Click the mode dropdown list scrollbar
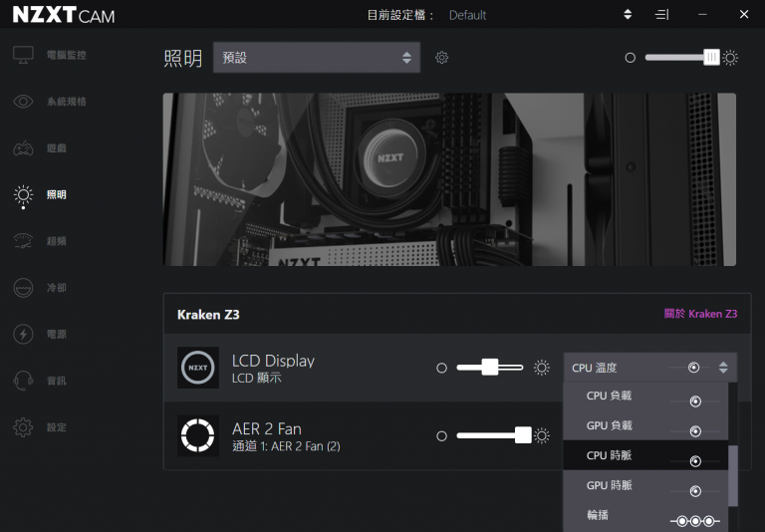Screen dimensions: 765x532 point(733,476)
